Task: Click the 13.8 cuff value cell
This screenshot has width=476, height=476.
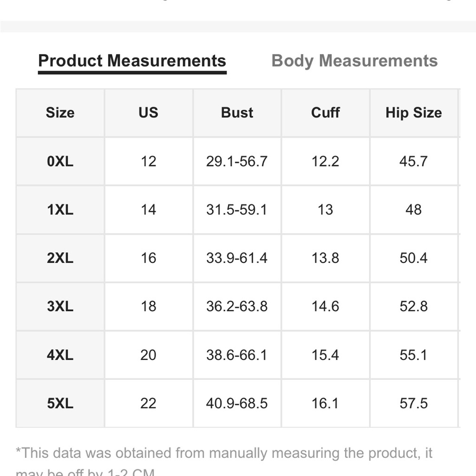Action: tap(326, 258)
